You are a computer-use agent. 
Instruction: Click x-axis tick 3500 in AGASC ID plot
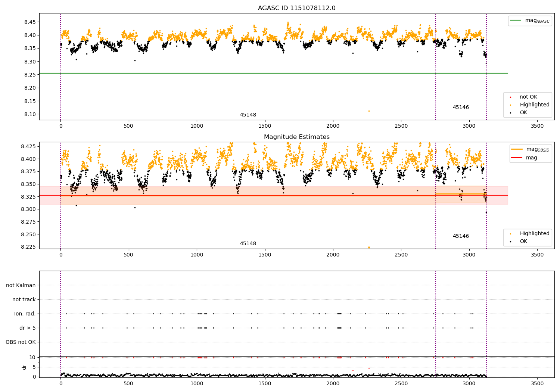coord(537,126)
